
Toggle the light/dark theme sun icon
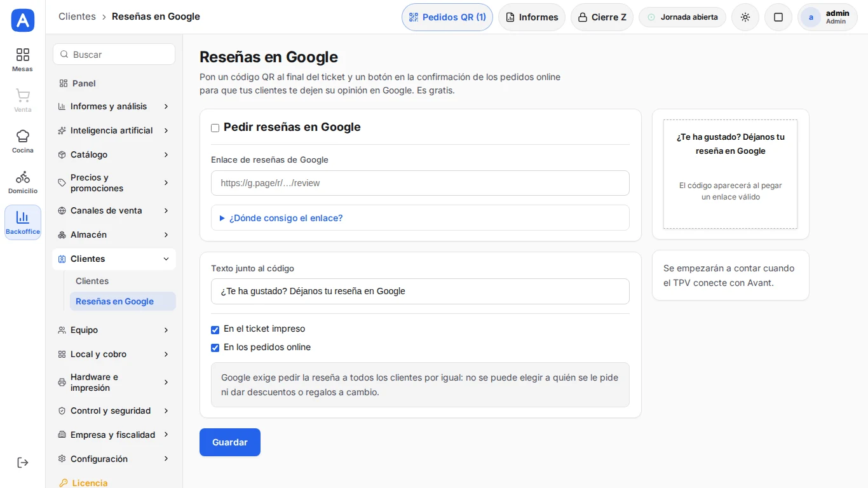[x=745, y=17]
